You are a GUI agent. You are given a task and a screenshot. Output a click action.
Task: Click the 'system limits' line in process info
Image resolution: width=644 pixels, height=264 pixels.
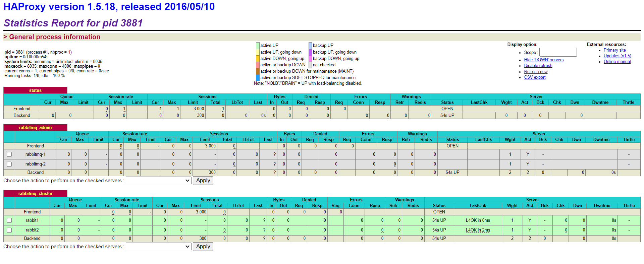tap(53, 62)
